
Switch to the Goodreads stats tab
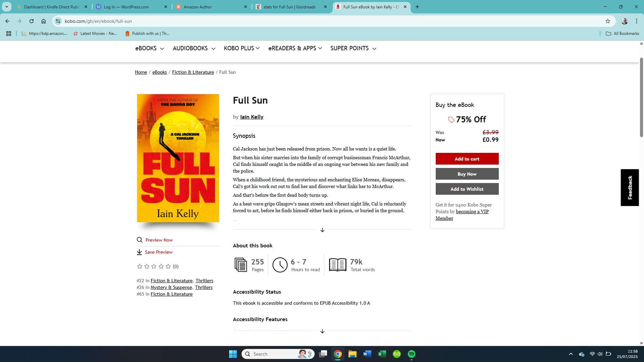click(290, 7)
